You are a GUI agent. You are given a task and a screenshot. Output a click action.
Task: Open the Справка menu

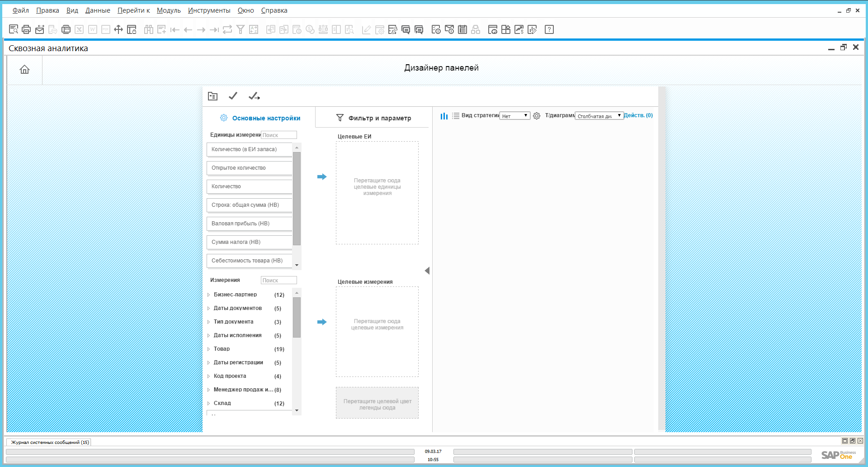274,10
